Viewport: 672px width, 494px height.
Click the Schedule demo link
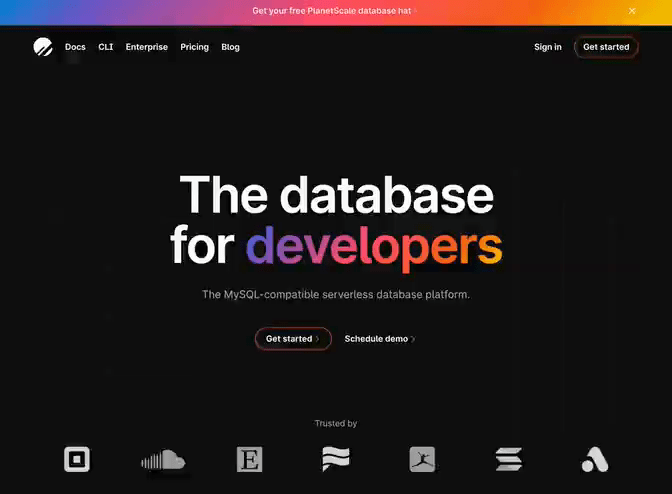[x=379, y=339]
